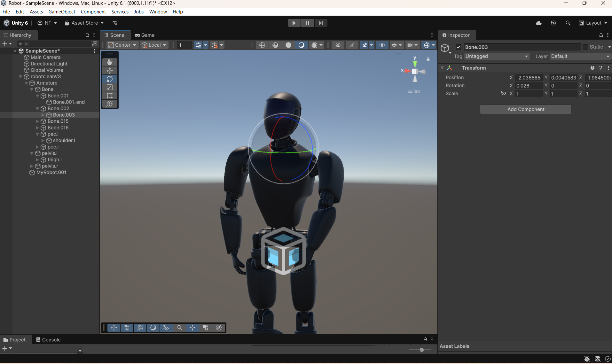Screen dimensions: 612x364
Task: Open the Local rotation dropdown
Action: (x=154, y=45)
